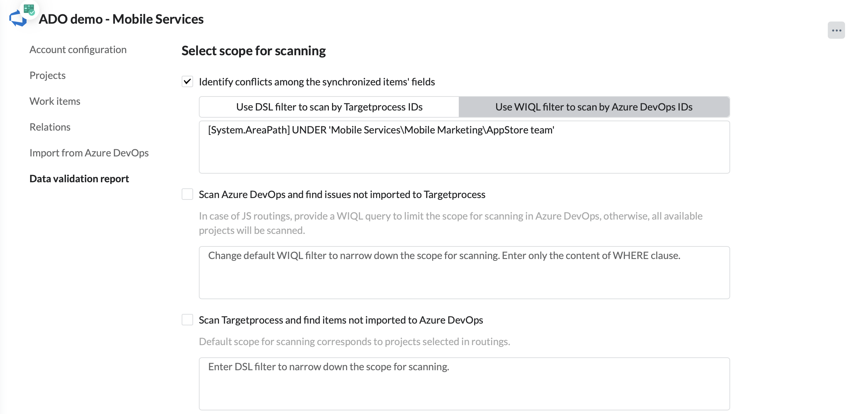Open Account configuration section

coord(78,50)
